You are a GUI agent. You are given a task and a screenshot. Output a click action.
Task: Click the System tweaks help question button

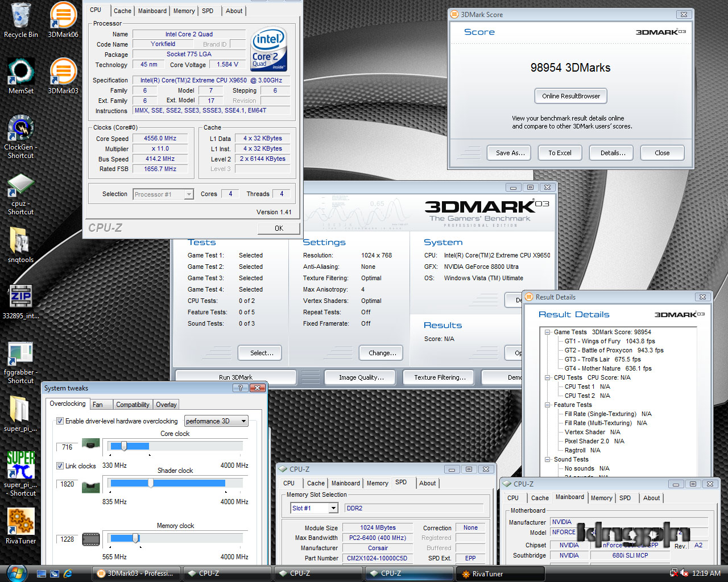pyautogui.click(x=239, y=388)
